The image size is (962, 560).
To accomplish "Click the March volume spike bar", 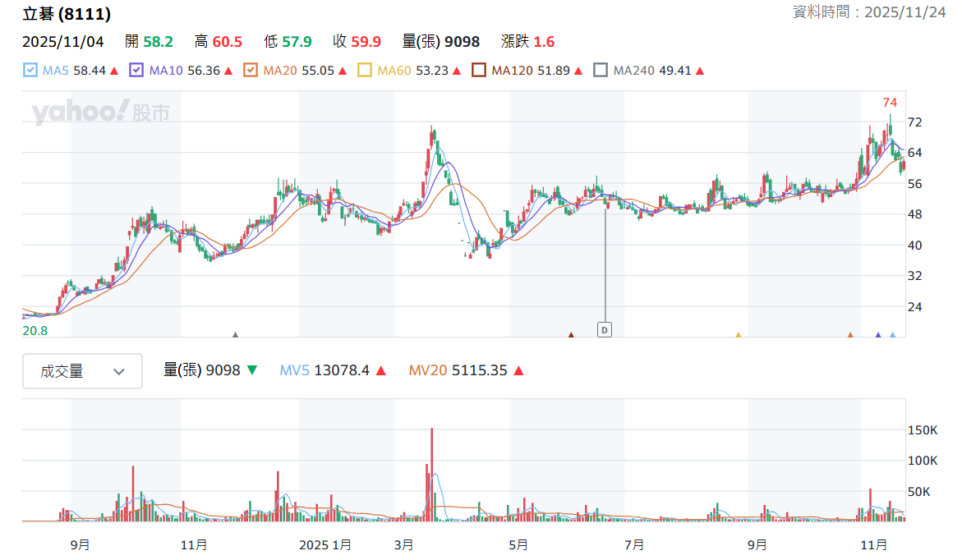I will pyautogui.click(x=432, y=474).
